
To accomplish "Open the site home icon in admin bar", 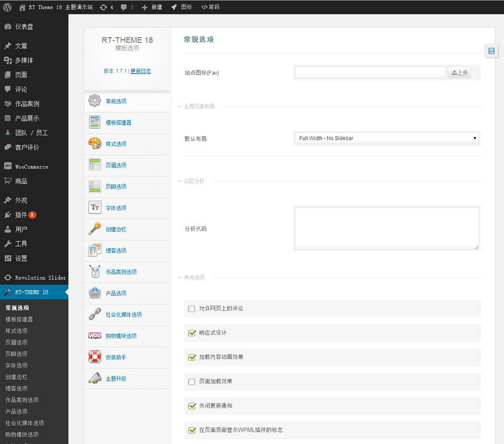I will tap(22, 8).
